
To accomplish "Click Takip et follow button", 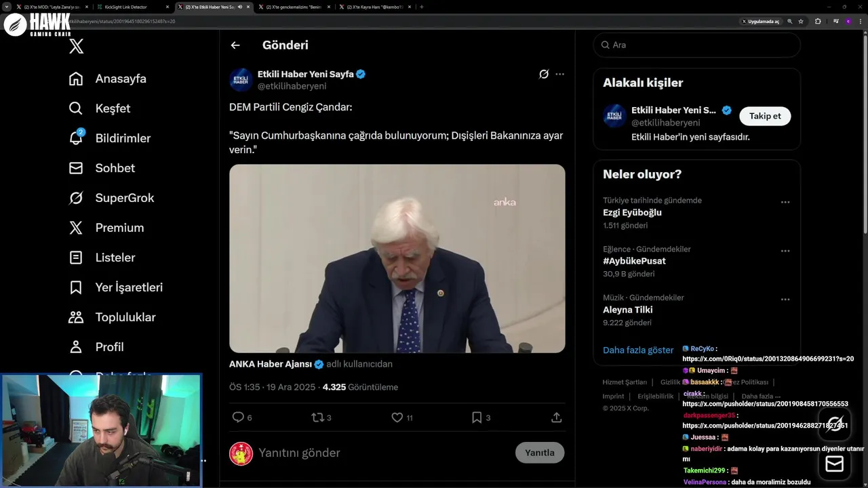I will coord(765,116).
